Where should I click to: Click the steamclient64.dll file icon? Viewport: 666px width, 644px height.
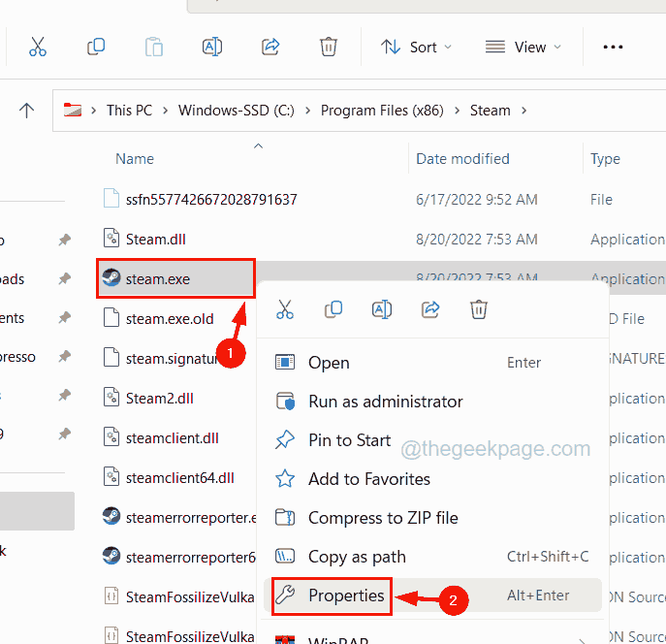pyautogui.click(x=111, y=476)
